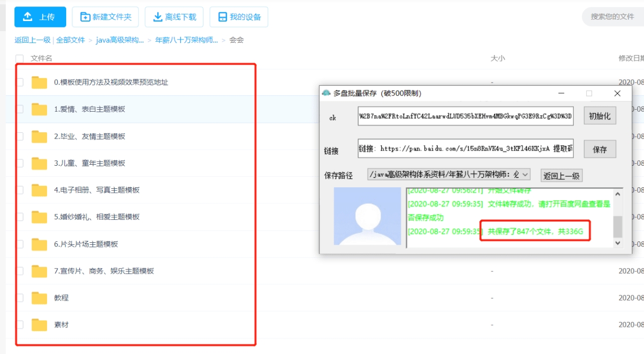The width and height of the screenshot is (644, 354).
Task: Open java高级架构 breadcrumb item
Action: point(120,40)
